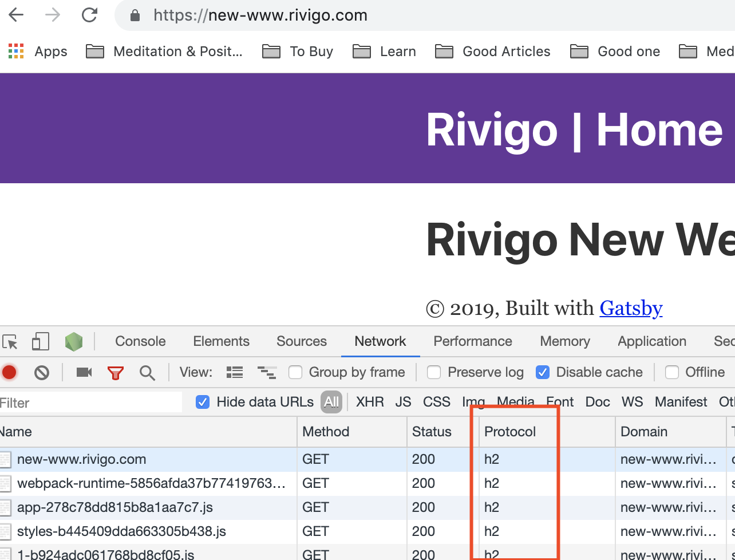Clear the network log with the clear icon
Viewport: 735px width, 560px height.
42,373
